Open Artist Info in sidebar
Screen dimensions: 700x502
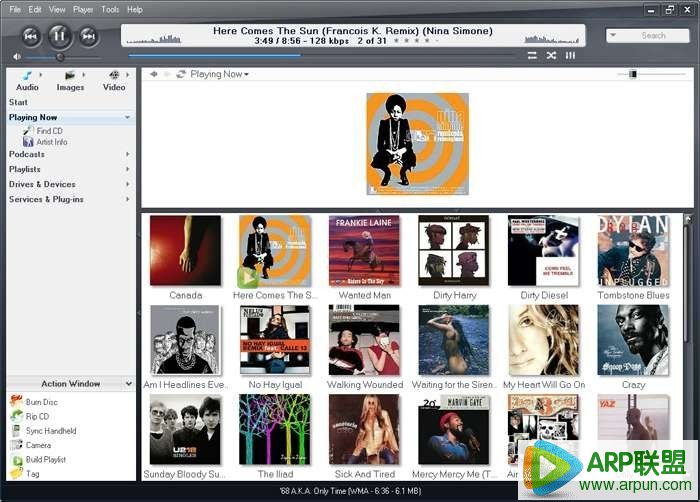[45, 142]
